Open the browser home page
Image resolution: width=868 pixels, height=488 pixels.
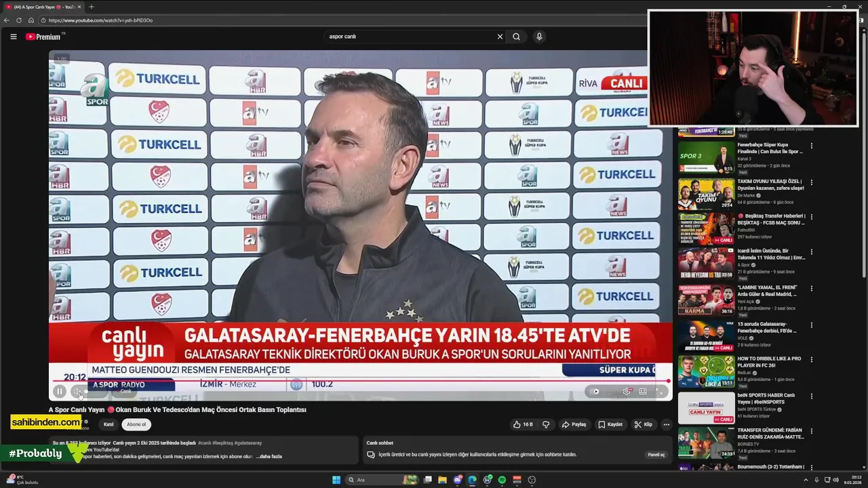tap(31, 20)
